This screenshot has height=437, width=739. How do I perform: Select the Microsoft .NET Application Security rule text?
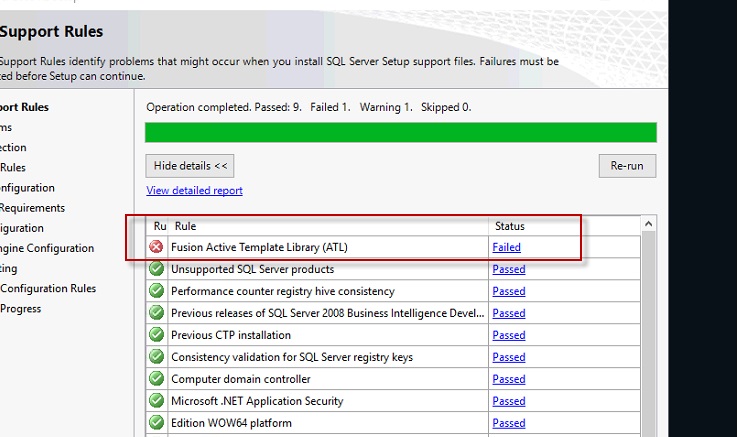click(257, 401)
